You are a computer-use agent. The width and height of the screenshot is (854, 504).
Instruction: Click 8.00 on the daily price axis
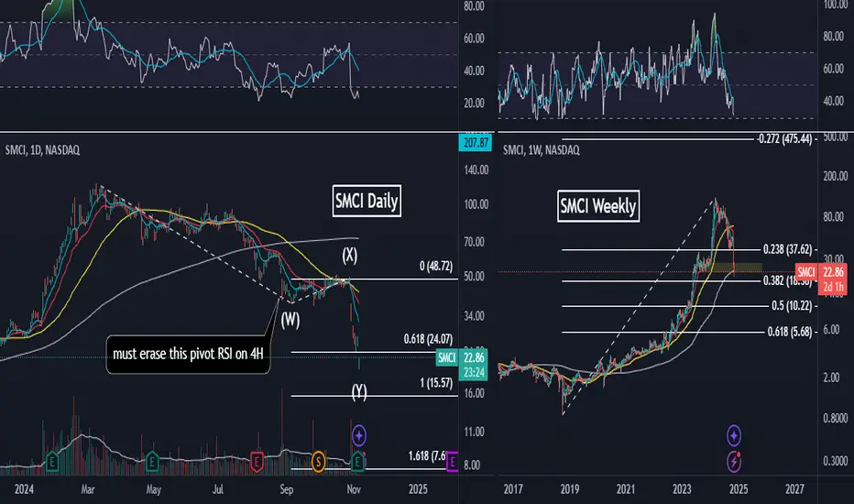pos(472,466)
